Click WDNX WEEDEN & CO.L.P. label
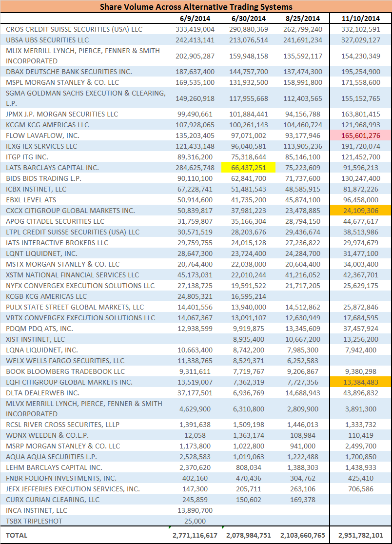This screenshot has height=544, width=392. click(47, 436)
